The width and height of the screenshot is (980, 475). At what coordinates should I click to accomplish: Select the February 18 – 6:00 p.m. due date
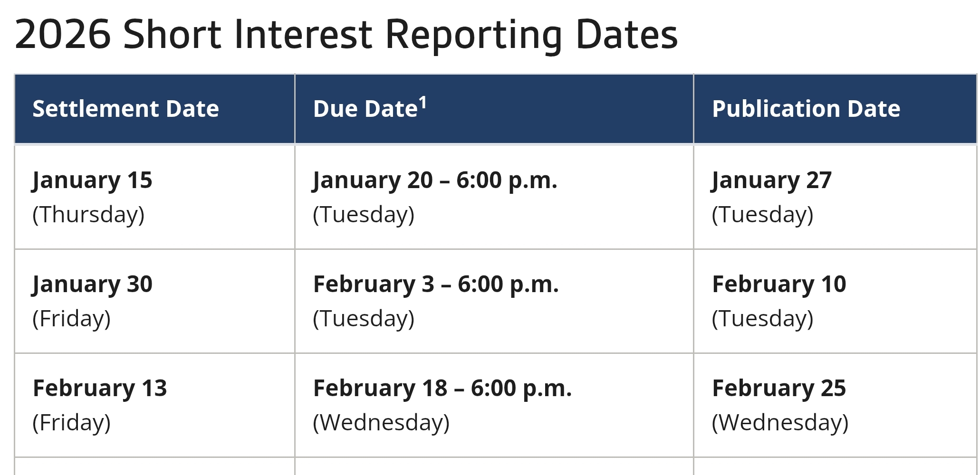(x=442, y=388)
